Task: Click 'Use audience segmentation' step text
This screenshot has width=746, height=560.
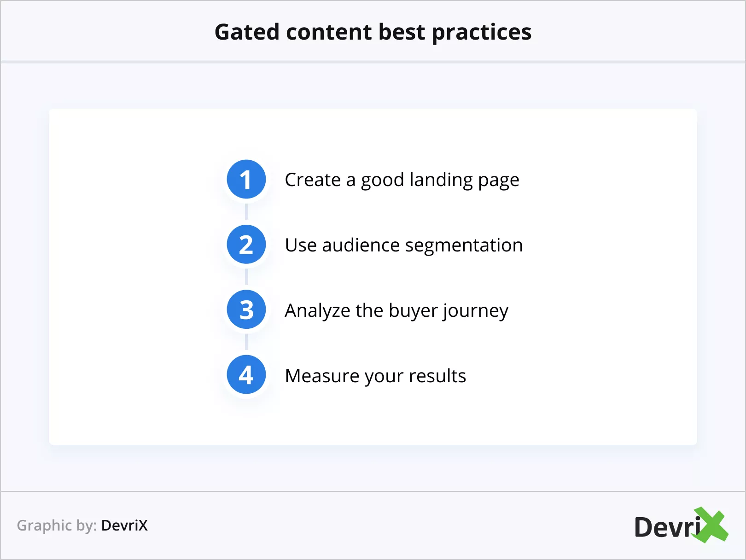Action: click(x=403, y=245)
